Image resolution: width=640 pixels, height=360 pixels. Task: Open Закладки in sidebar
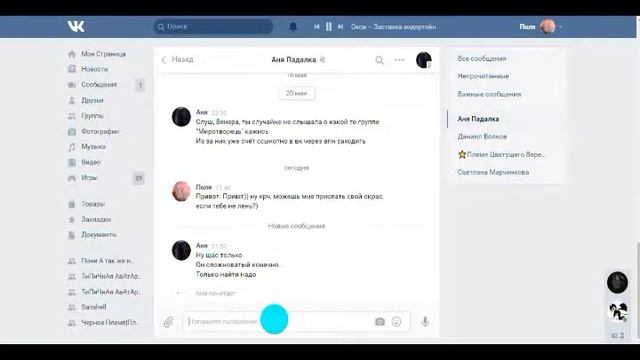(96, 219)
